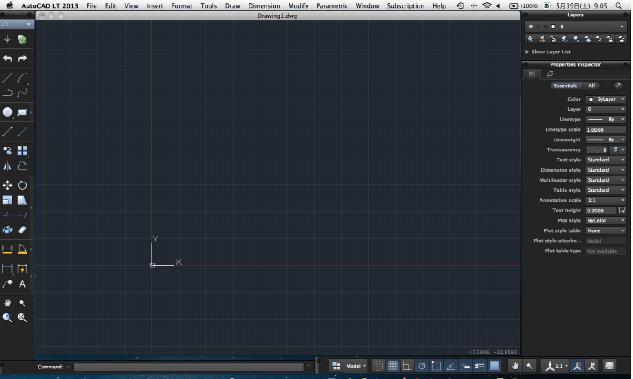Click the Text height value field
Image resolution: width=633 pixels, height=379 pixels.
pos(601,211)
